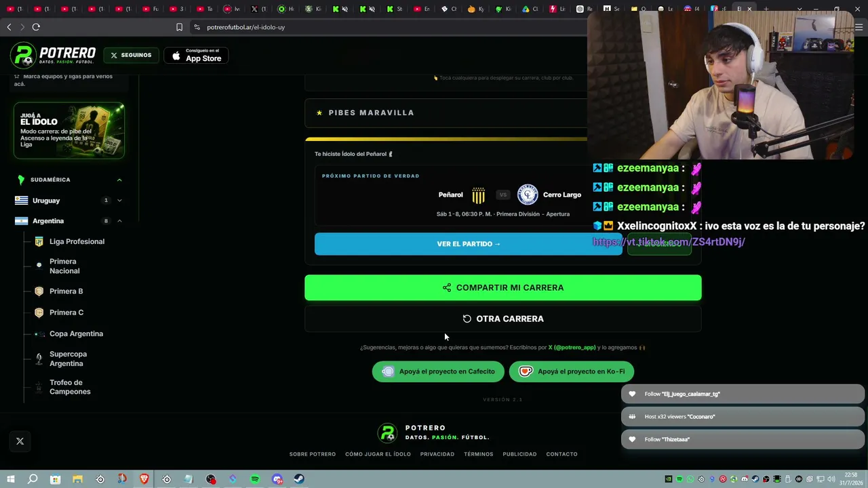Click 'Compartir mi carrera' green button
The image size is (868, 488).
click(x=503, y=287)
